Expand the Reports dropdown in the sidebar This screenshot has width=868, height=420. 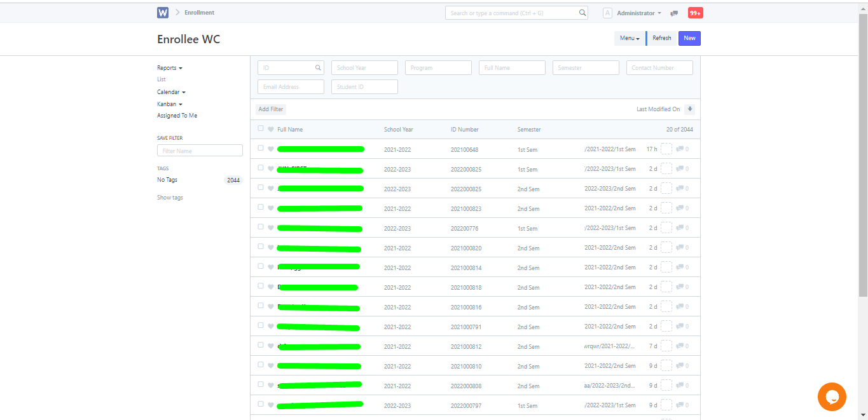[x=170, y=68]
